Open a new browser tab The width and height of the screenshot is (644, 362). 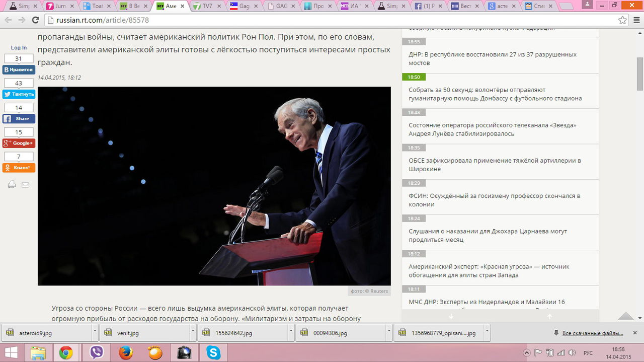coord(566,6)
